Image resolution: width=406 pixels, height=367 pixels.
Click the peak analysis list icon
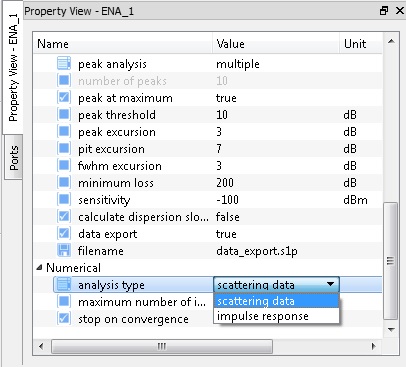pyautogui.click(x=64, y=63)
